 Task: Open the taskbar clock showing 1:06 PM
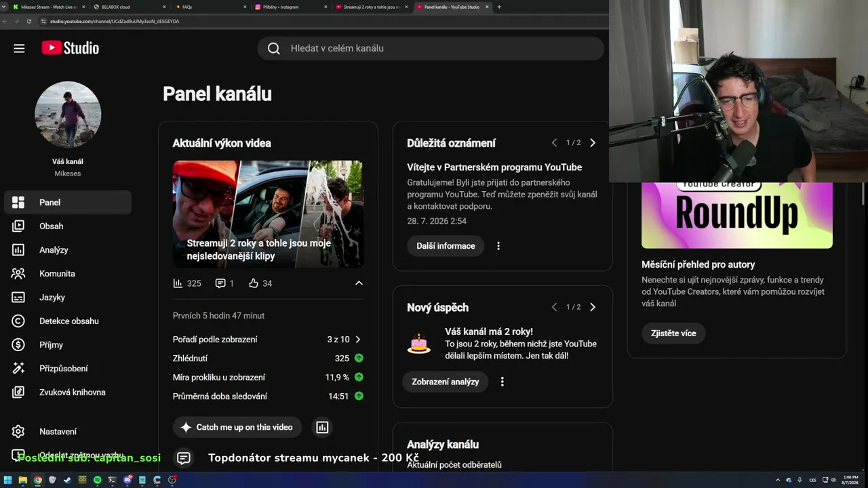(850, 480)
